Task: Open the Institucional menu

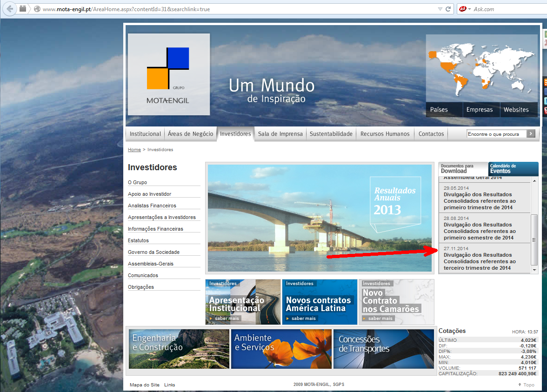Action: (x=145, y=134)
